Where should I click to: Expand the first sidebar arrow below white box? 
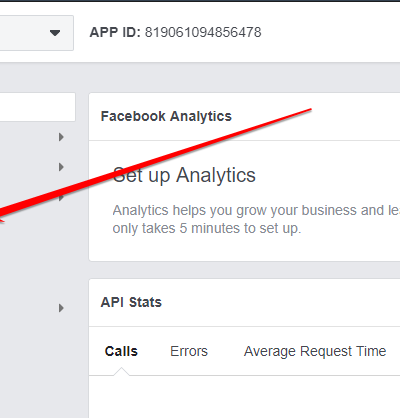click(x=61, y=137)
